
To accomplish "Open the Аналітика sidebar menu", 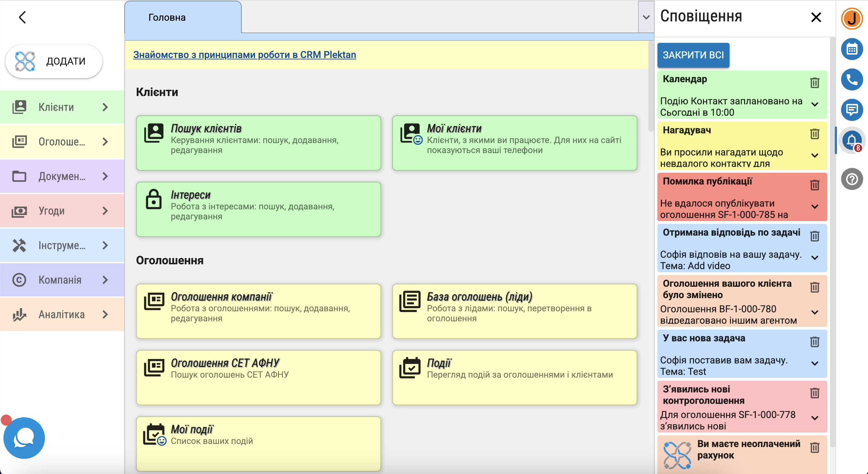I will tap(62, 314).
